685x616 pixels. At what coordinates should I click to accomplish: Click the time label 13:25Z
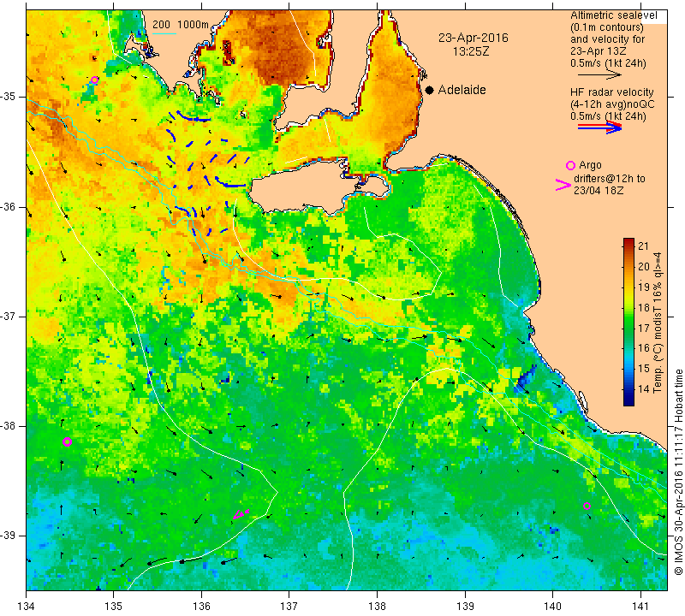(x=470, y=51)
